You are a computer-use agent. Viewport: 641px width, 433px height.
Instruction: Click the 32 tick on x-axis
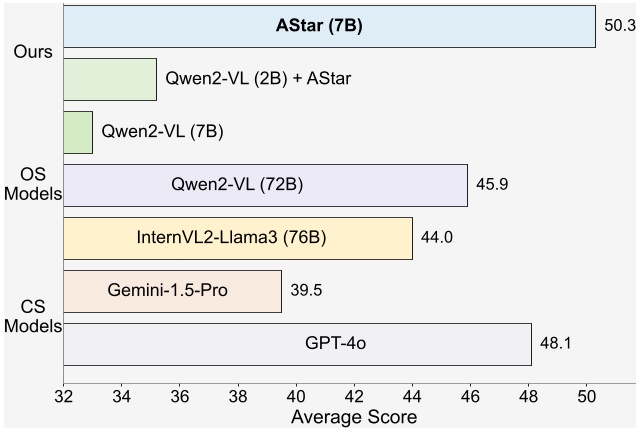coord(64,395)
